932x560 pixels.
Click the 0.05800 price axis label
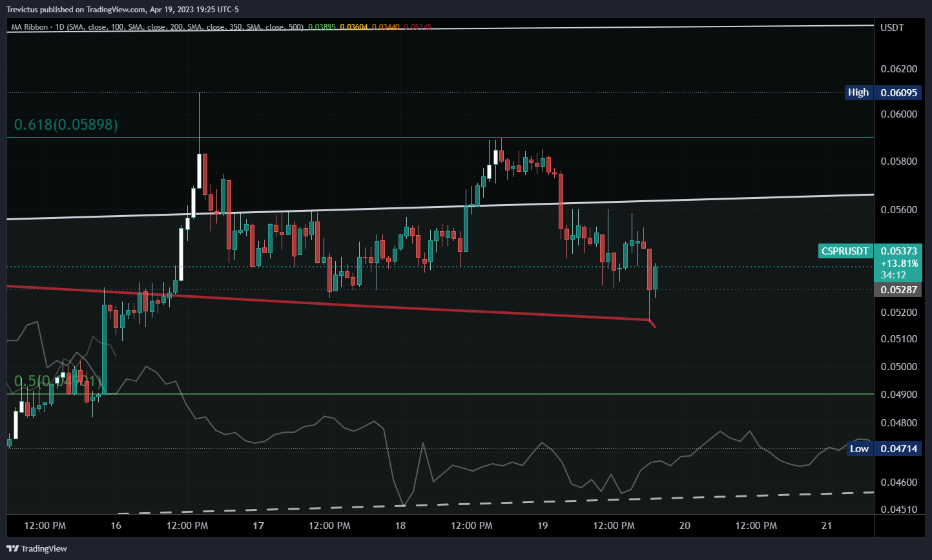(899, 161)
